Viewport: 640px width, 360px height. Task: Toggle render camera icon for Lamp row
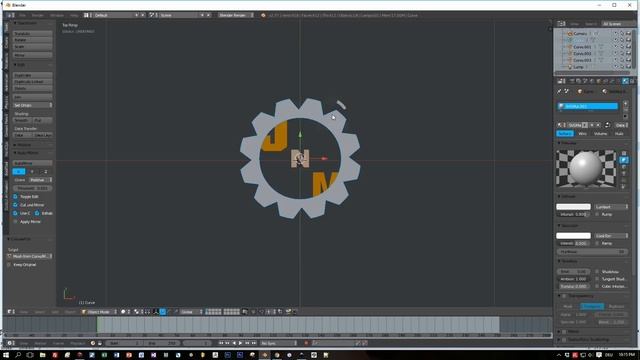pyautogui.click(x=629, y=67)
